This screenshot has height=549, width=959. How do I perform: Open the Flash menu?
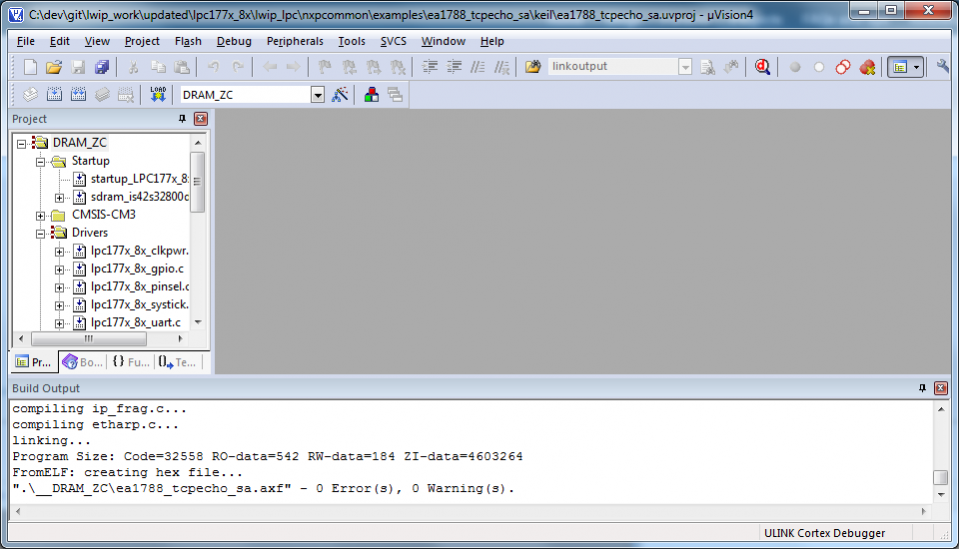point(188,41)
